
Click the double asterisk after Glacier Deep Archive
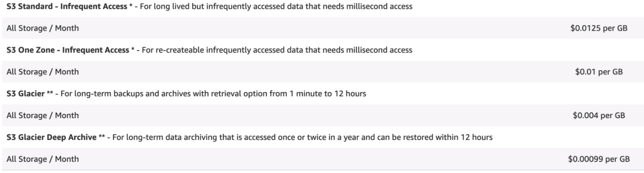click(x=102, y=137)
